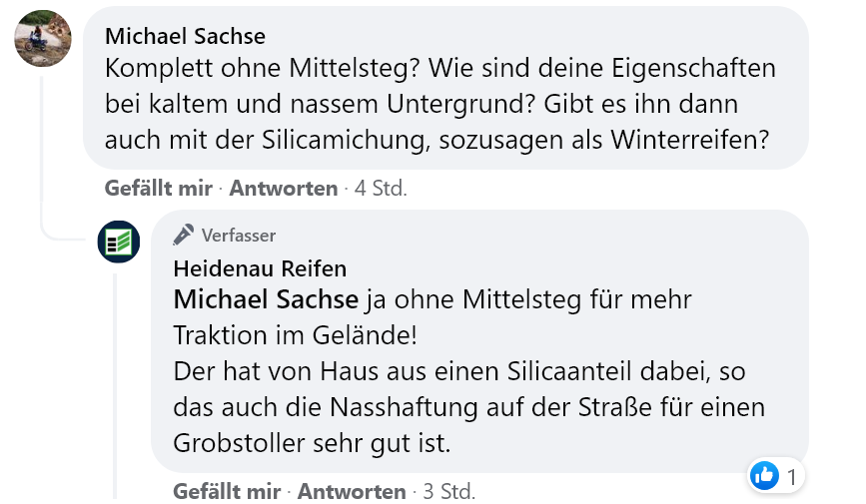
Task: Click the Verfasser pen icon
Action: click(x=183, y=235)
